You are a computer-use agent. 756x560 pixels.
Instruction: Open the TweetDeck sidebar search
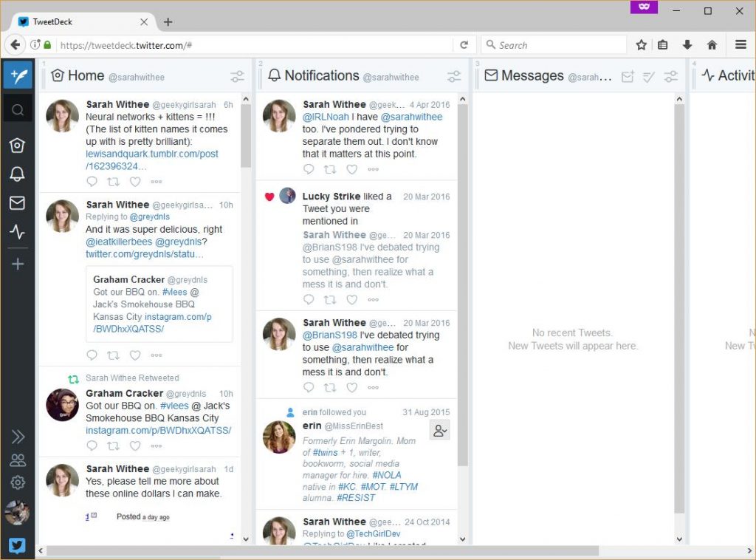click(x=18, y=110)
